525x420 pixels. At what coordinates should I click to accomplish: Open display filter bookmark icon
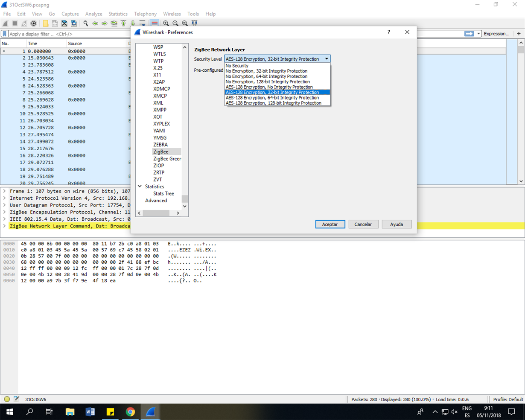5,34
